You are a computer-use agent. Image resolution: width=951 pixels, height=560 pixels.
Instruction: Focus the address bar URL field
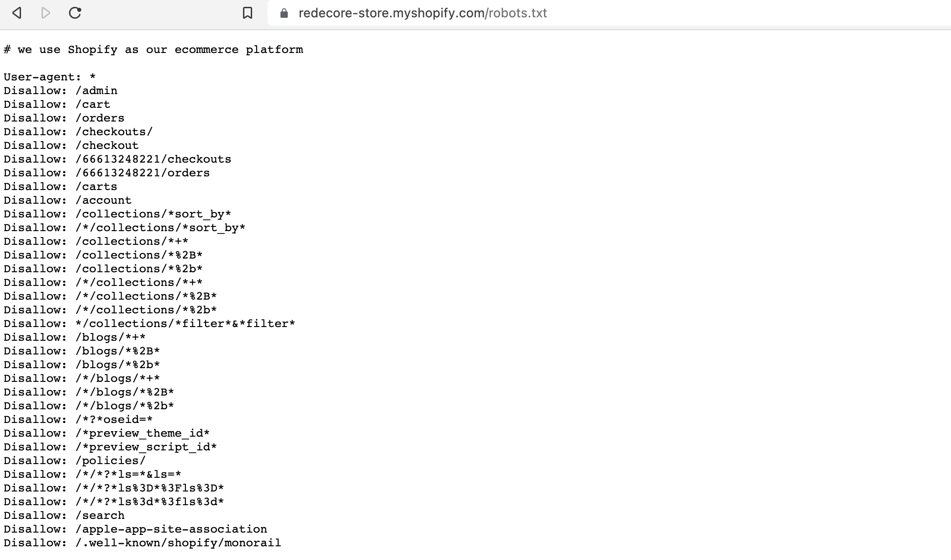[x=422, y=13]
